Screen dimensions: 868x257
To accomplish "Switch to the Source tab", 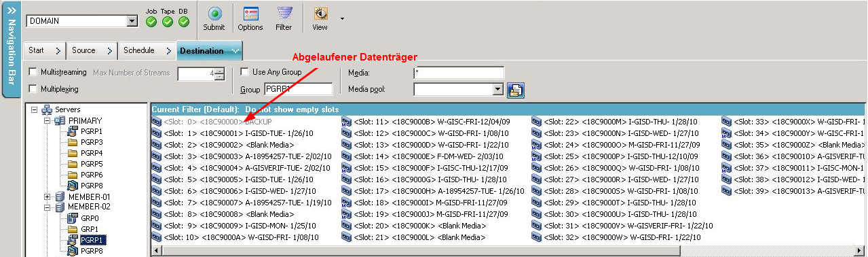I will 92,50.
